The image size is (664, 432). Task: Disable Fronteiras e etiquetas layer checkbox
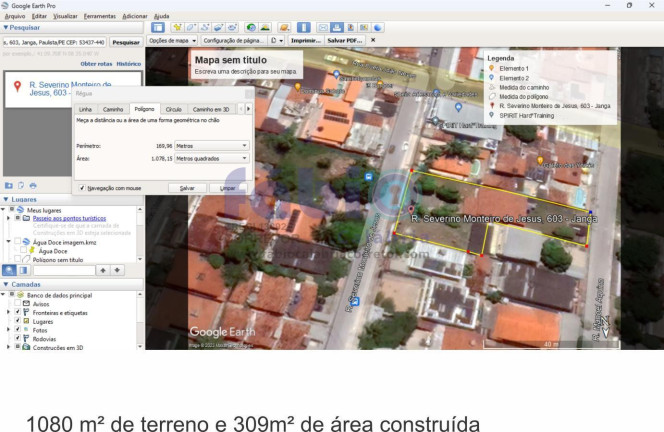tap(18, 312)
